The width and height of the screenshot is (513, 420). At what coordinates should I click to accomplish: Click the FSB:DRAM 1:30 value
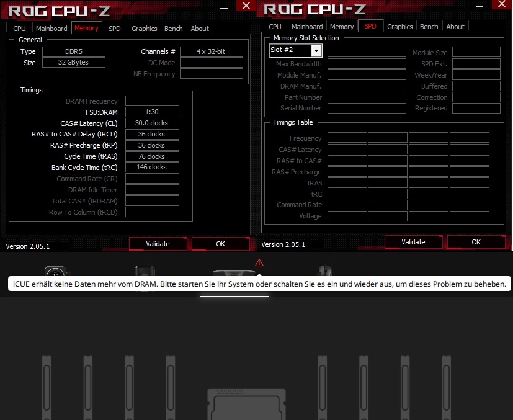(x=152, y=112)
